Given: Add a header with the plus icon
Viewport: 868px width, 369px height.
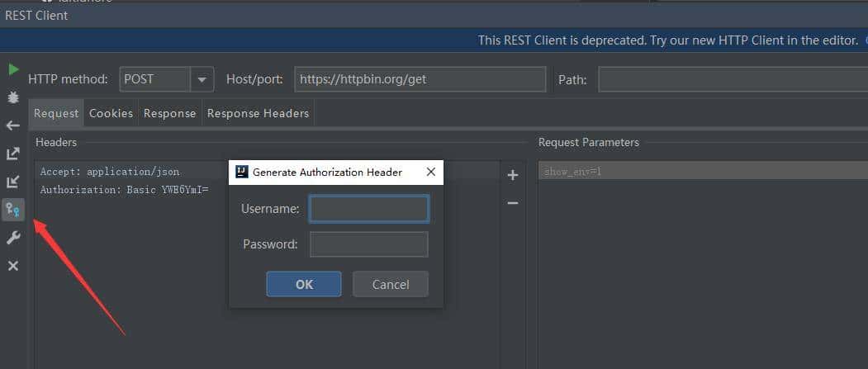Looking at the screenshot, I should click(x=512, y=175).
